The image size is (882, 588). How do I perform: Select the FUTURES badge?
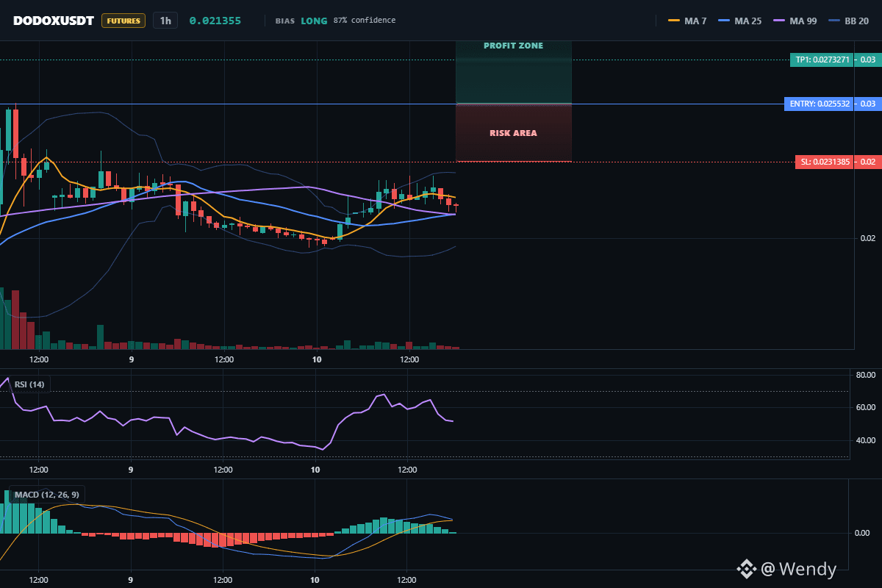tap(123, 21)
